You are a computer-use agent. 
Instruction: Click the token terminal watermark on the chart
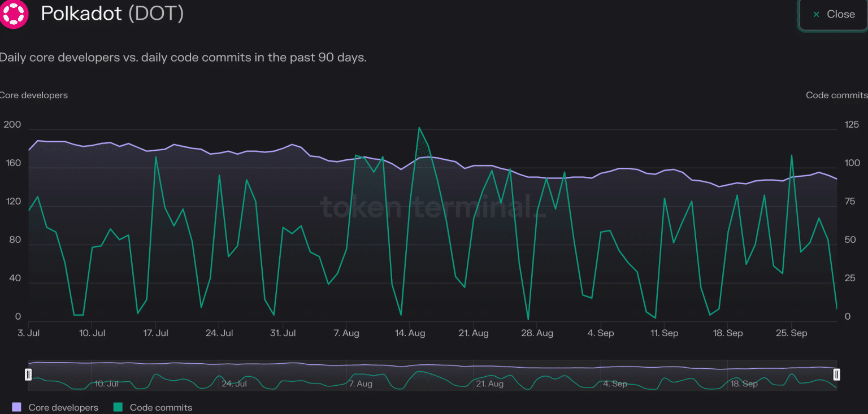[x=434, y=207]
